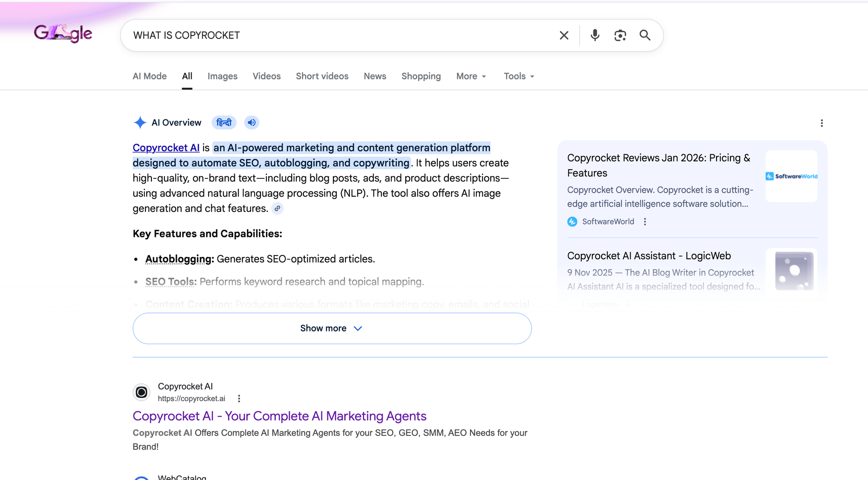Viewport: 868px width, 480px height.
Task: Open the citation link icon after chat features
Action: [278, 208]
